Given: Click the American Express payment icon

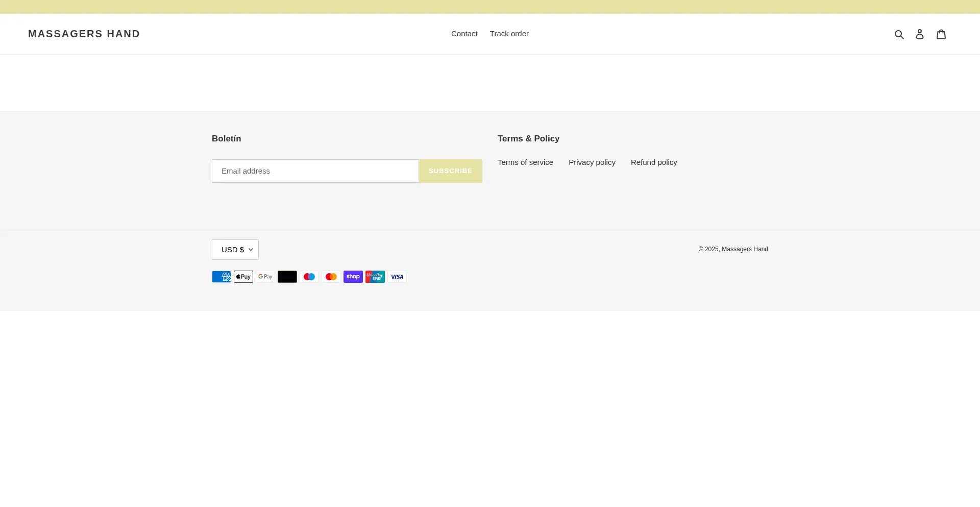Looking at the screenshot, I should 222,277.
